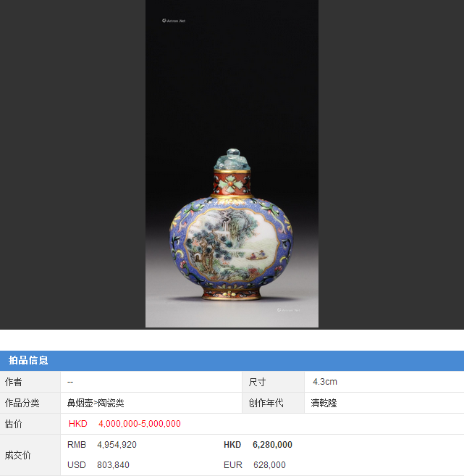The width and height of the screenshot is (464, 476).
Task: Click the 创作年代 label
Action: [266, 403]
